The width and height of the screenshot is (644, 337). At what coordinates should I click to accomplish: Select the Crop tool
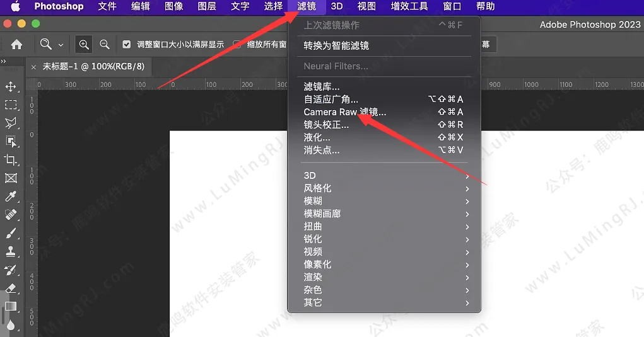pyautogui.click(x=11, y=160)
